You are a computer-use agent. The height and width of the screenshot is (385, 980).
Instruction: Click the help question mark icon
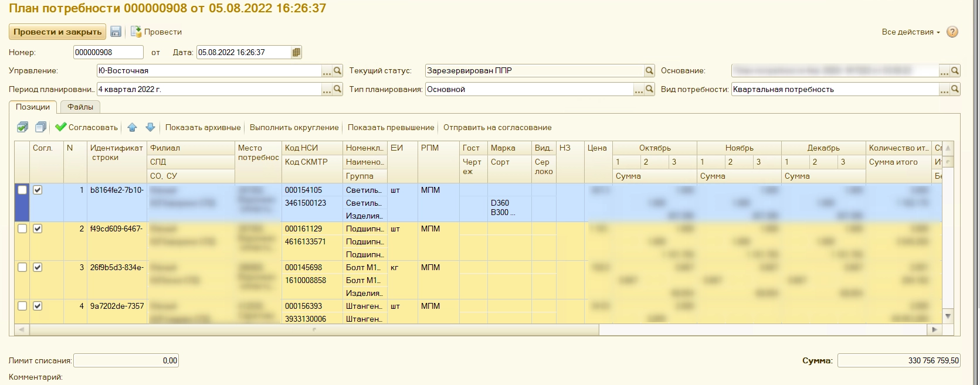(952, 32)
